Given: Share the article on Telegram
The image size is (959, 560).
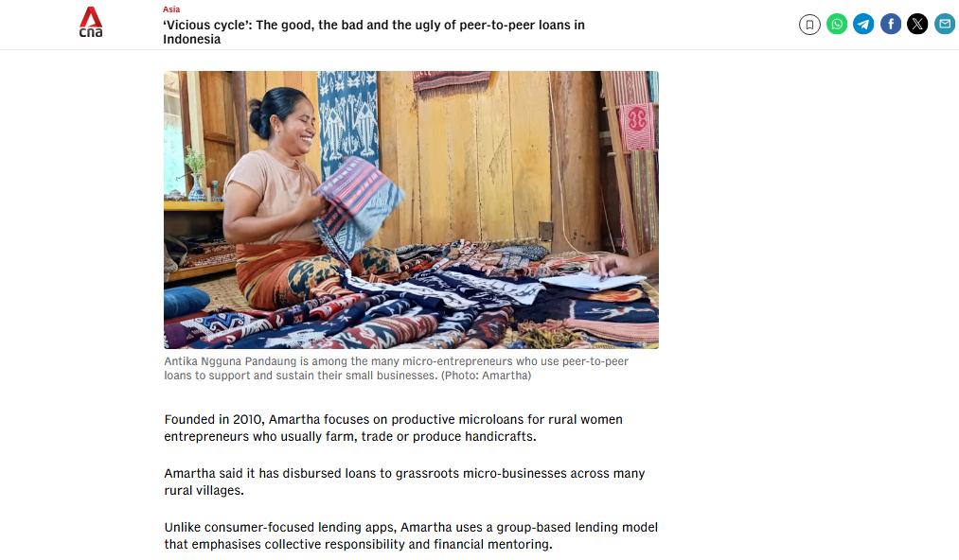Looking at the screenshot, I should click(863, 25).
